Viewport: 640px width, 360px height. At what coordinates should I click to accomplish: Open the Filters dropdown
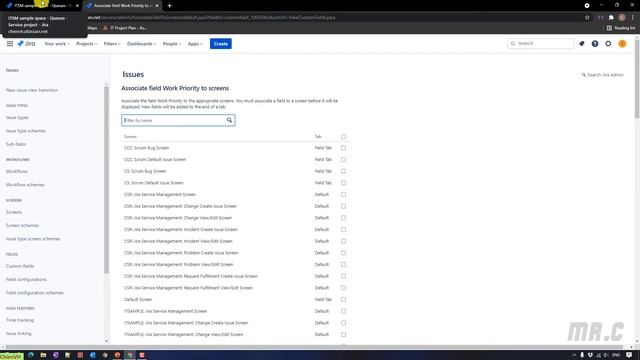pos(112,44)
